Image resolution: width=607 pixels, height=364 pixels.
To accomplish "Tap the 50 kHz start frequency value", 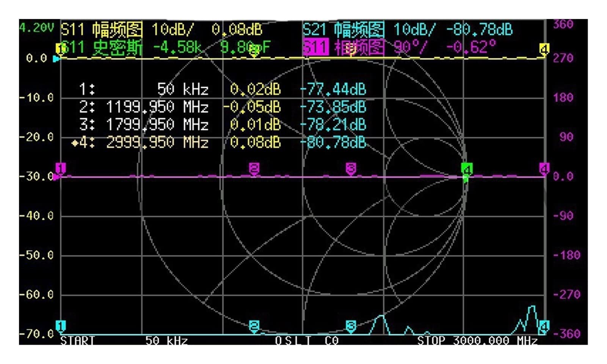I will coord(166,340).
